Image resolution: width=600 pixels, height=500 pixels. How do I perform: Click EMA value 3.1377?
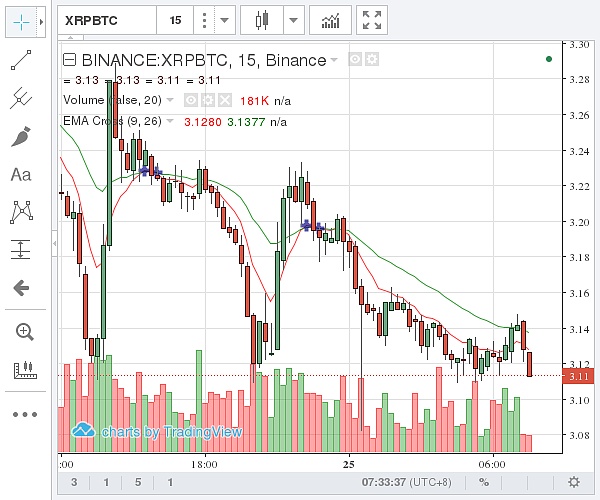click(x=246, y=122)
